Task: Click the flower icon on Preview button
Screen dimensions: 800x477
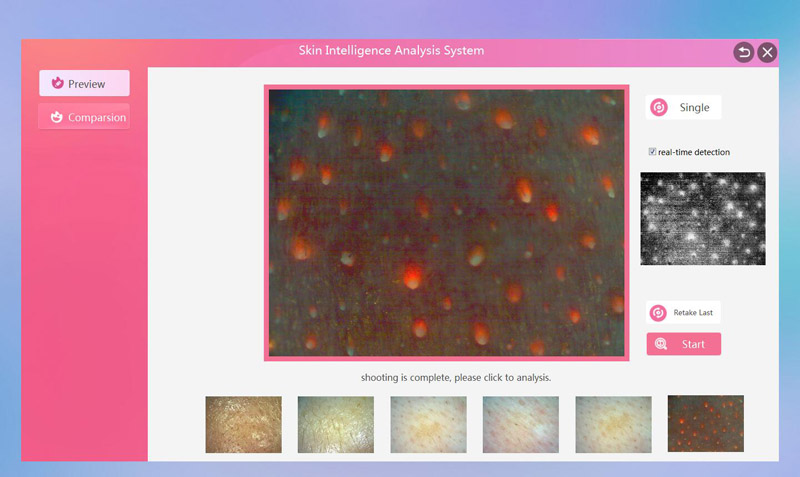Action: tap(58, 83)
